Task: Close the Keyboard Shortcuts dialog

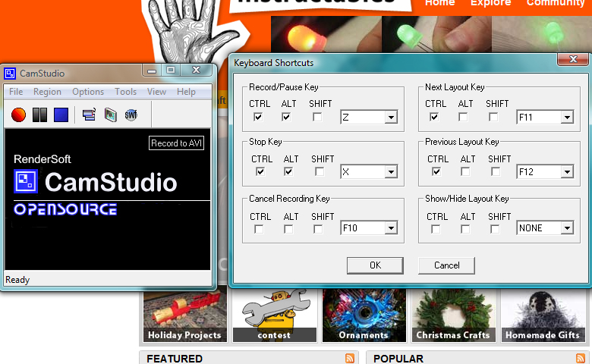Action: (x=573, y=59)
